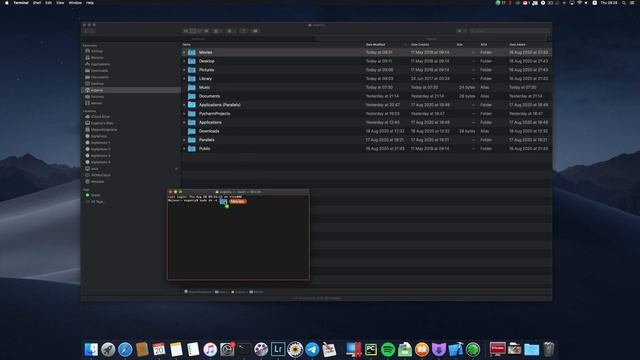Sort by the Kind column header
Screen dimensions: 640x360
484,44
